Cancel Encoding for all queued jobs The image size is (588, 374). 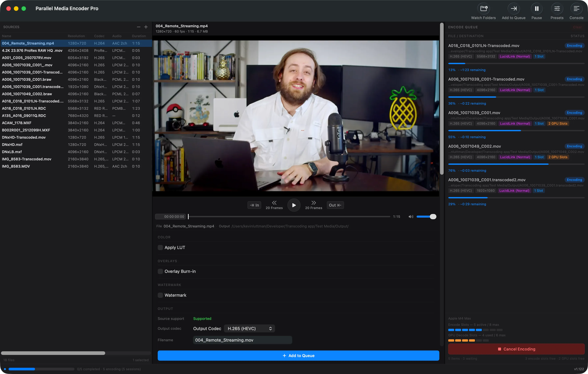coord(516,349)
